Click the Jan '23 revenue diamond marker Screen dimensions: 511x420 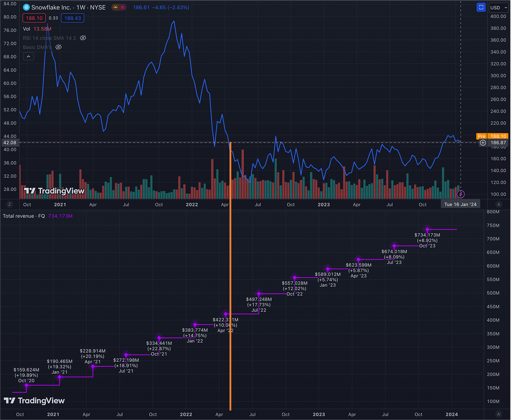point(328,269)
